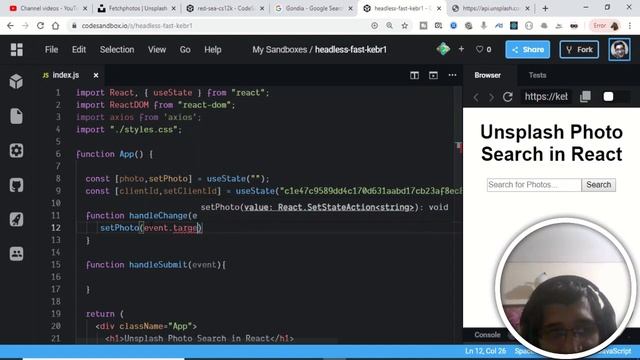
Task: Click line 6 function App declaration
Action: pos(114,154)
